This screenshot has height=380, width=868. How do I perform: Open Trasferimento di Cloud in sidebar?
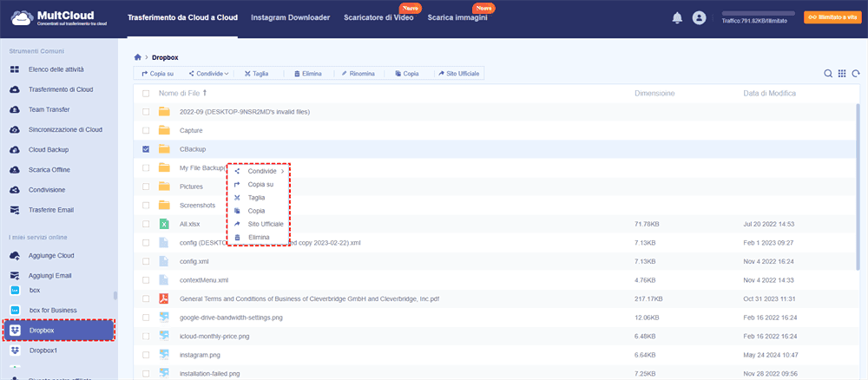[x=59, y=89]
